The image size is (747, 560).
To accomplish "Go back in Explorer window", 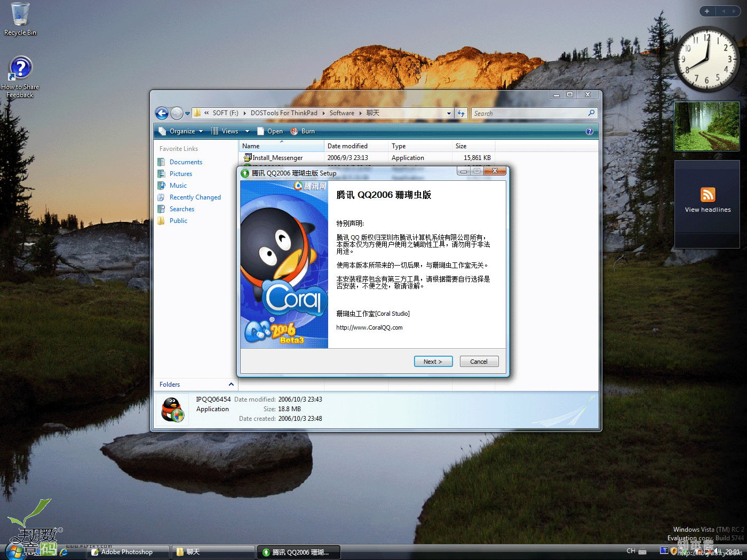I will (x=162, y=113).
